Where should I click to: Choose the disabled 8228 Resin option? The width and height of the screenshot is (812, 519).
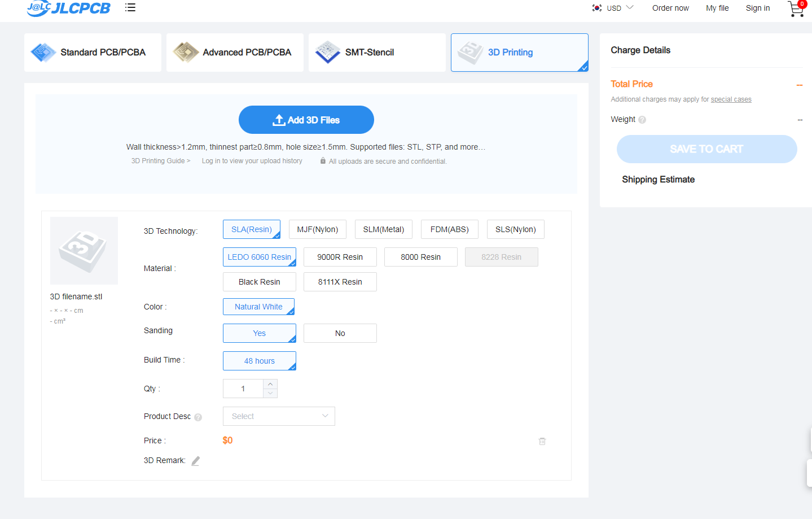[x=502, y=257]
